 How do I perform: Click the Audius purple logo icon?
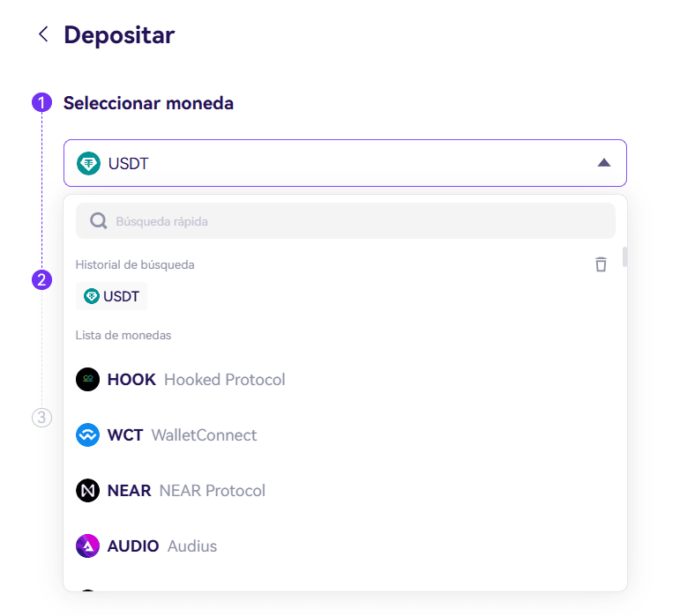pos(87,545)
